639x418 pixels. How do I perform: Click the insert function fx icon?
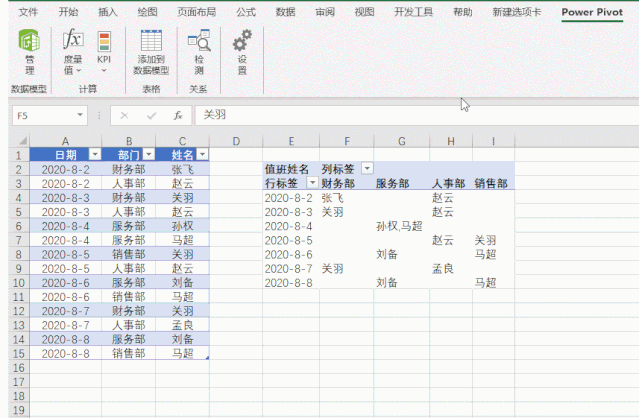click(177, 115)
